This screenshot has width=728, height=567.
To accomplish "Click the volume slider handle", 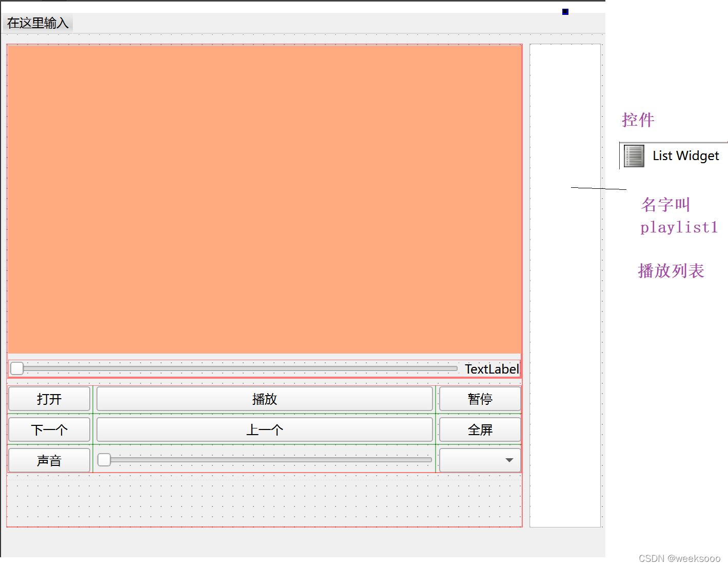I will (x=104, y=460).
